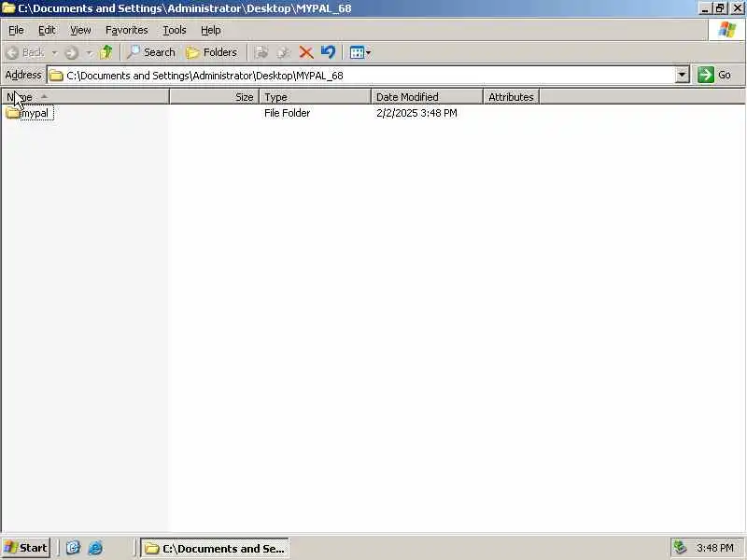747x560 pixels.
Task: Click the address bar path field
Action: [360, 76]
